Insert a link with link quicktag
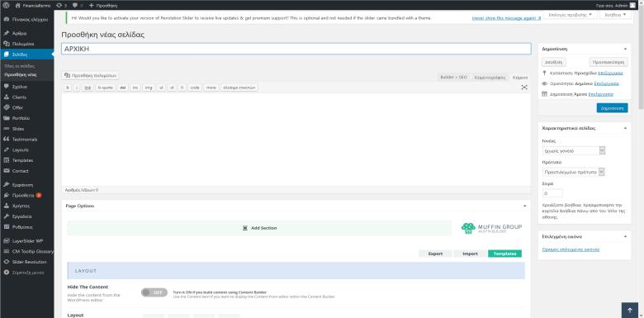The width and height of the screenshot is (644, 318). (x=88, y=88)
